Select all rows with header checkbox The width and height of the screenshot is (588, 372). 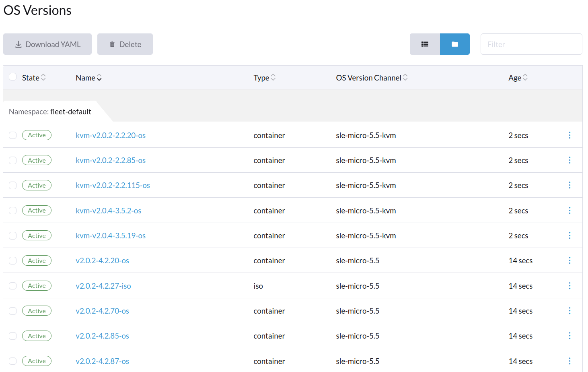click(13, 77)
